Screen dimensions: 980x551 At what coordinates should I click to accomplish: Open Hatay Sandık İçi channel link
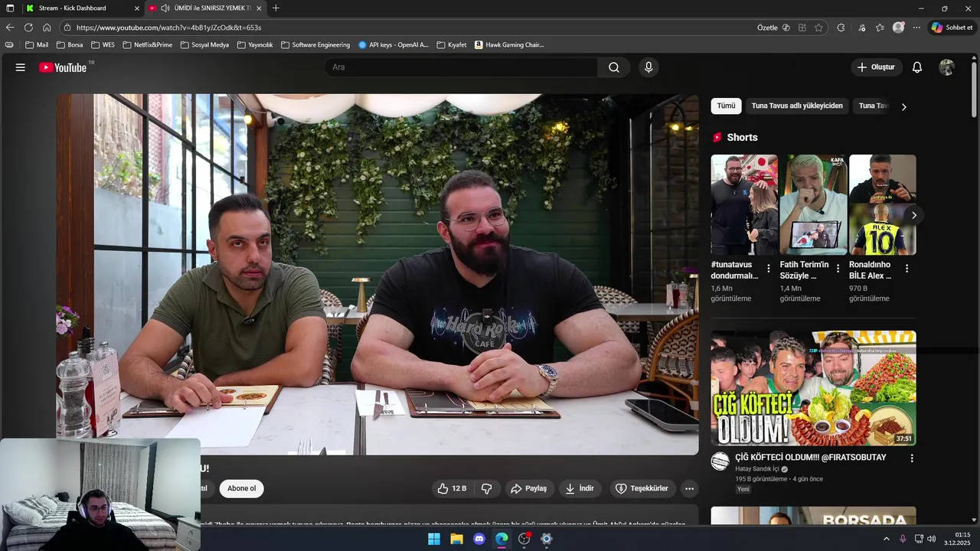click(x=757, y=469)
